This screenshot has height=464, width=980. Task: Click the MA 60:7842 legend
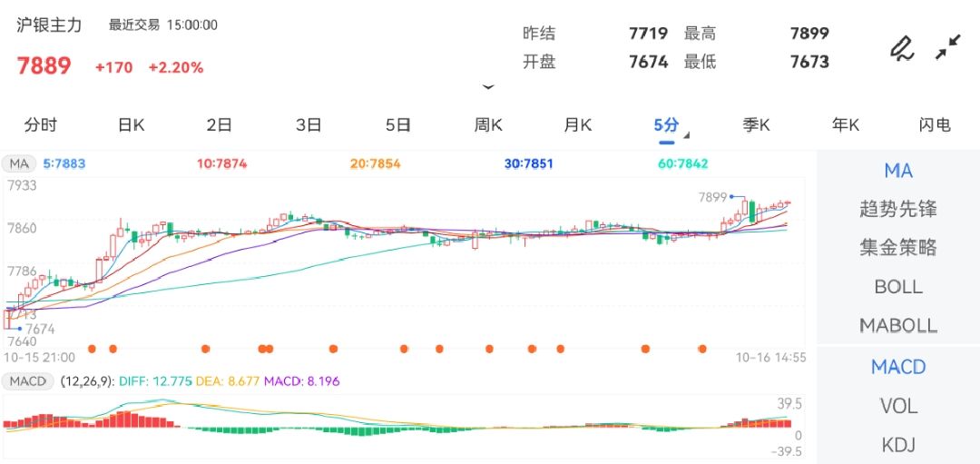(x=682, y=164)
